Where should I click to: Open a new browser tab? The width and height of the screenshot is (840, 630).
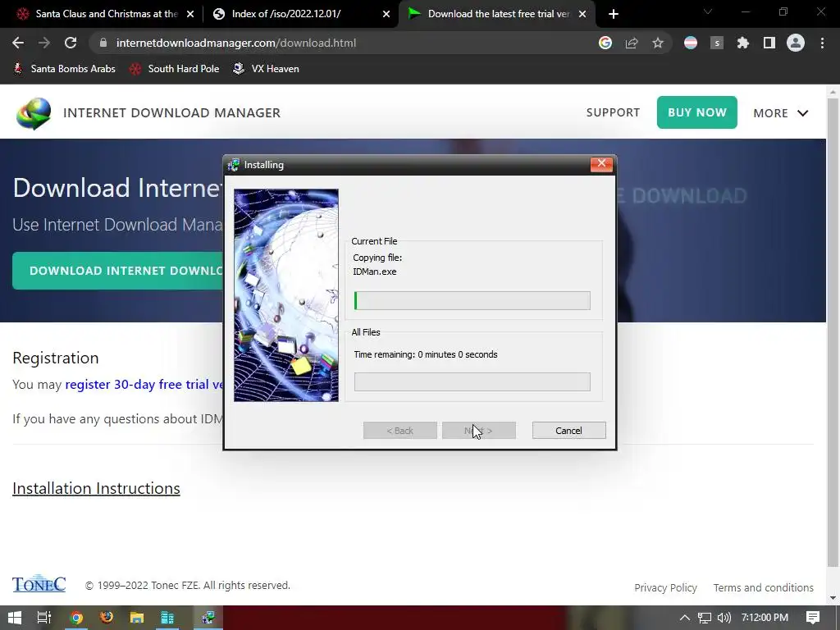614,14
